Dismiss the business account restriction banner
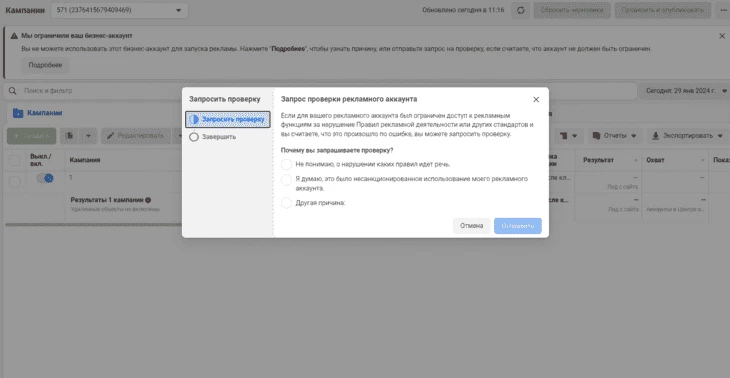The height and width of the screenshot is (378, 730). click(x=722, y=36)
